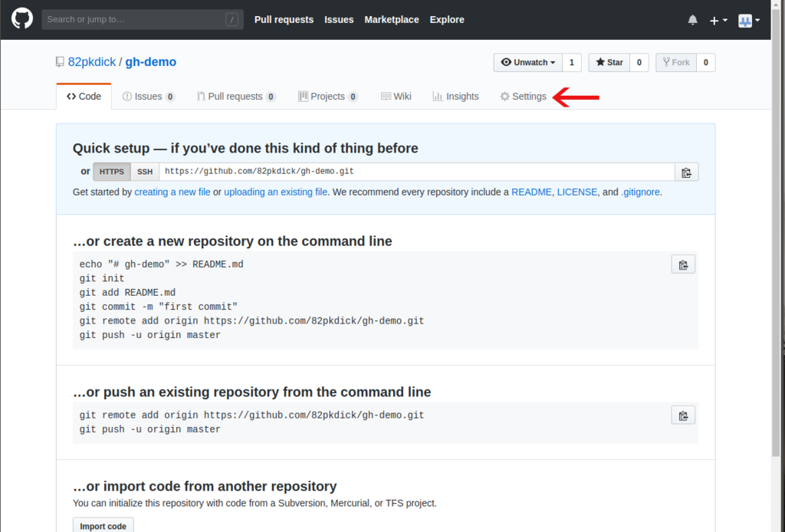Open the LICENSE recommendation link
This screenshot has width=785, height=532.
[x=576, y=192]
